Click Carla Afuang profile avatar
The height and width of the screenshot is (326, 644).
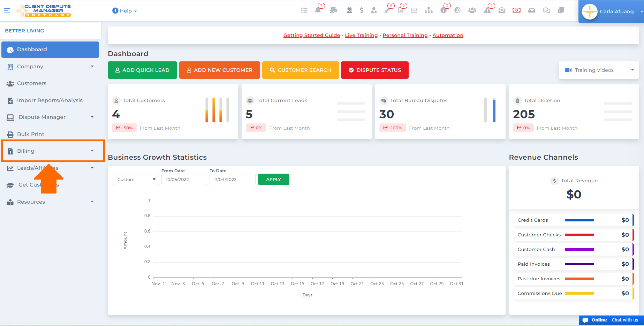pyautogui.click(x=590, y=12)
